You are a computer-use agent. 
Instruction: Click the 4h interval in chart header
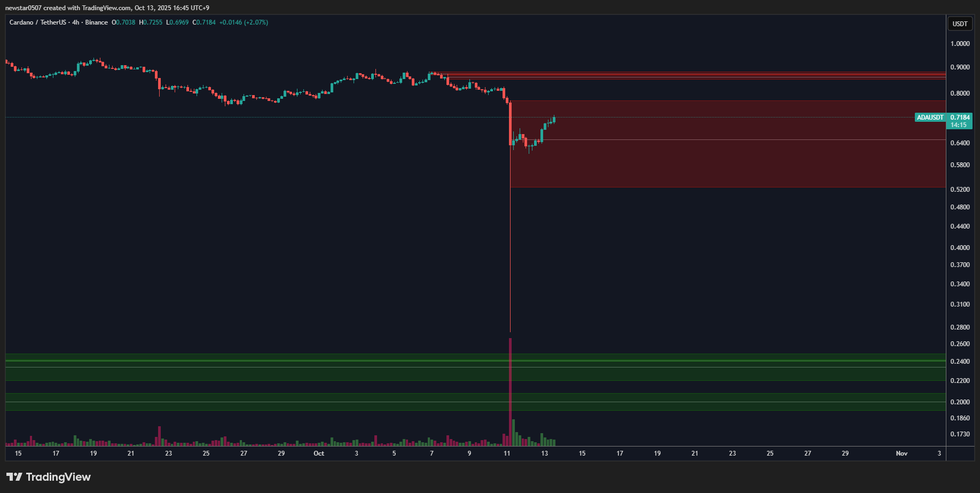[76, 22]
